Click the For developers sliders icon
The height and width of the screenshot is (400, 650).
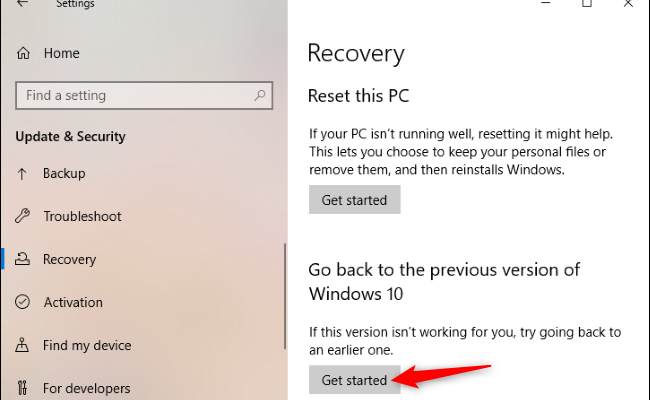[23, 388]
